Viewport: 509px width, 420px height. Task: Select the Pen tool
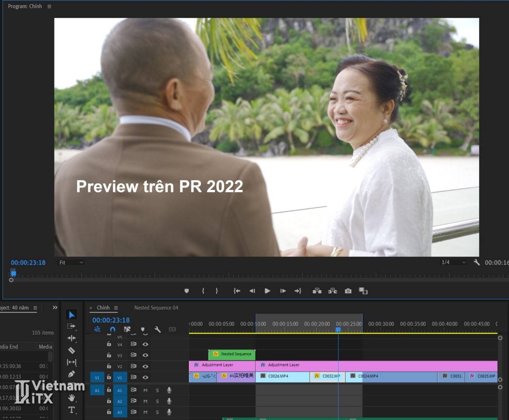click(x=72, y=374)
